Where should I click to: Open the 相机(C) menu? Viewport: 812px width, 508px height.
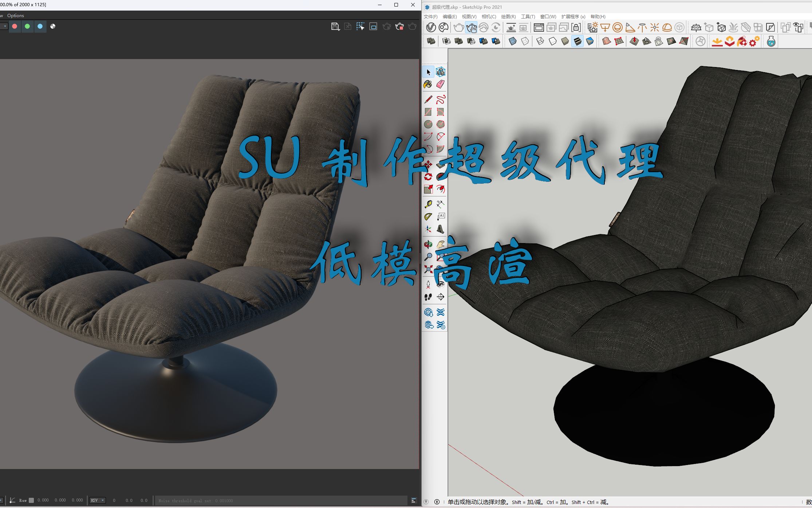[489, 17]
